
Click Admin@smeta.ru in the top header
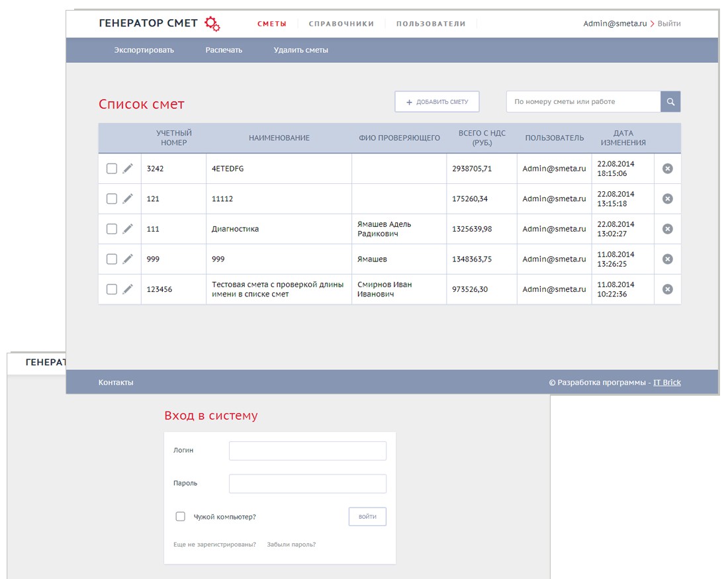coord(615,24)
